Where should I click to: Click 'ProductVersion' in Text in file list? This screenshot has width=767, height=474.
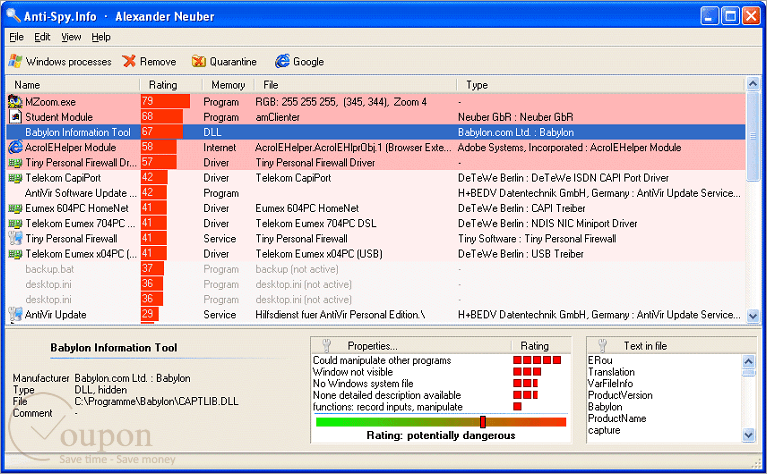tap(620, 395)
